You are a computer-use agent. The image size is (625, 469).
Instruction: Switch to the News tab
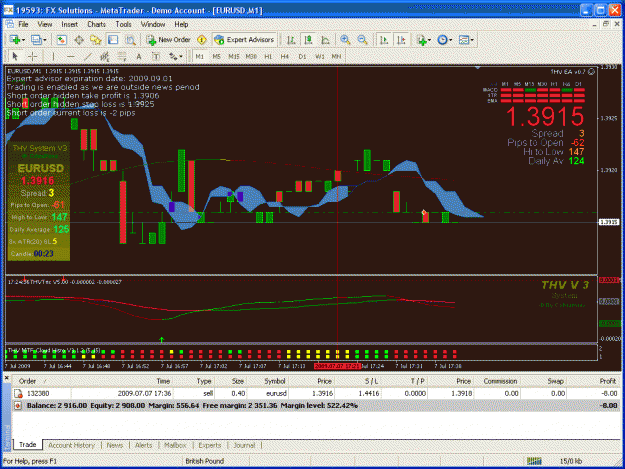(x=115, y=445)
